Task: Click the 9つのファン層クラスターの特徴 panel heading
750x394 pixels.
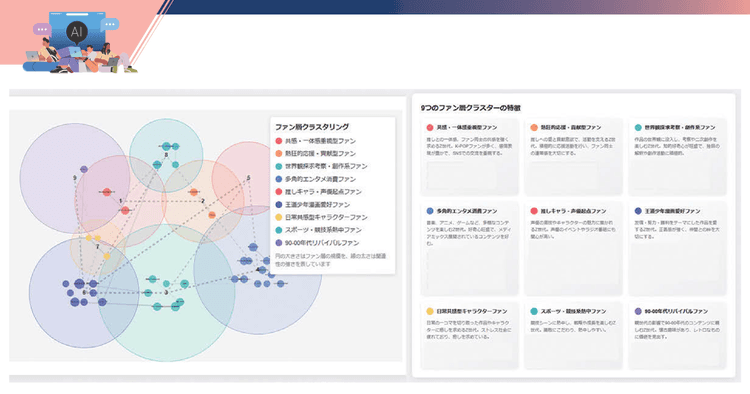Action: click(471, 108)
